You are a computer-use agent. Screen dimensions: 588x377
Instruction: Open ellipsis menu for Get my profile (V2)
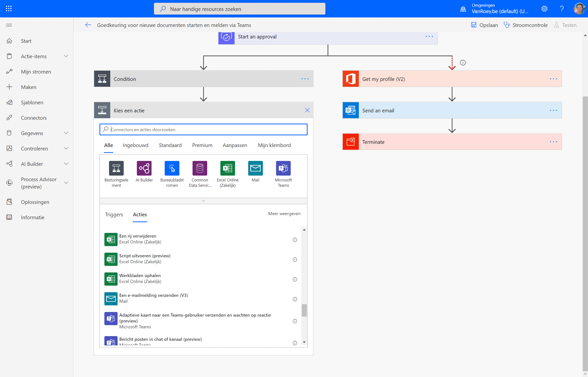coord(554,79)
